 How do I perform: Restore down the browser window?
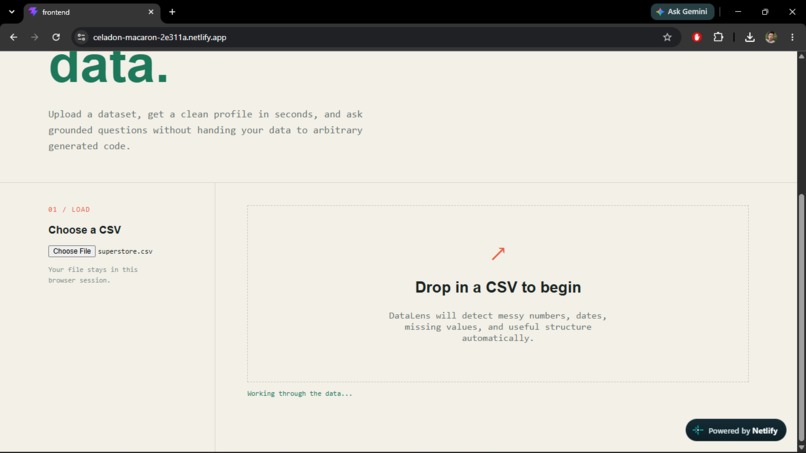point(765,11)
